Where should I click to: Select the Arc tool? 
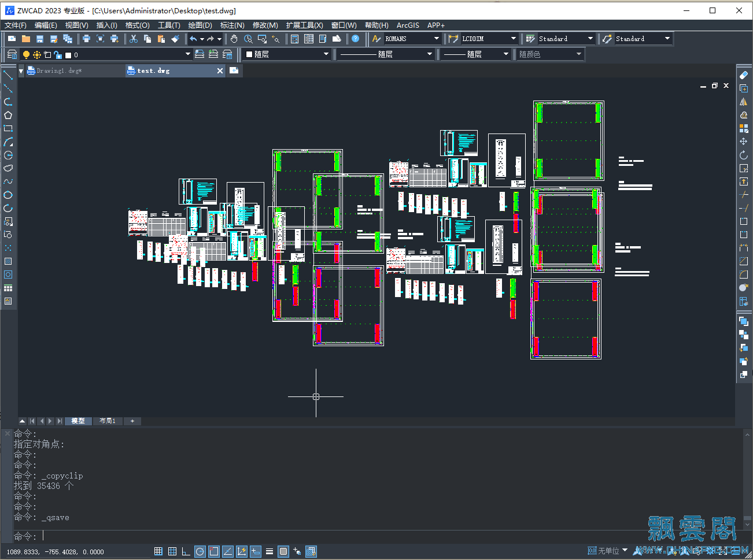pyautogui.click(x=8, y=142)
